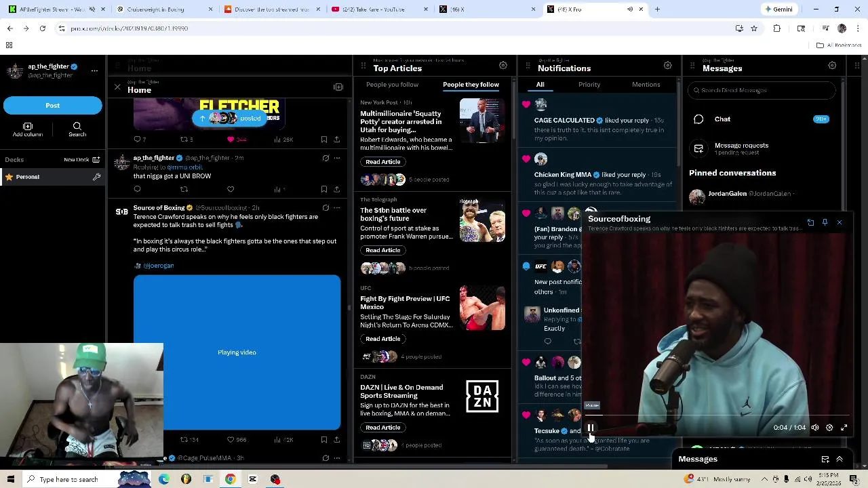The width and height of the screenshot is (868, 488).
Task: Open the Squatty Potty article thumbnail
Action: click(x=482, y=121)
